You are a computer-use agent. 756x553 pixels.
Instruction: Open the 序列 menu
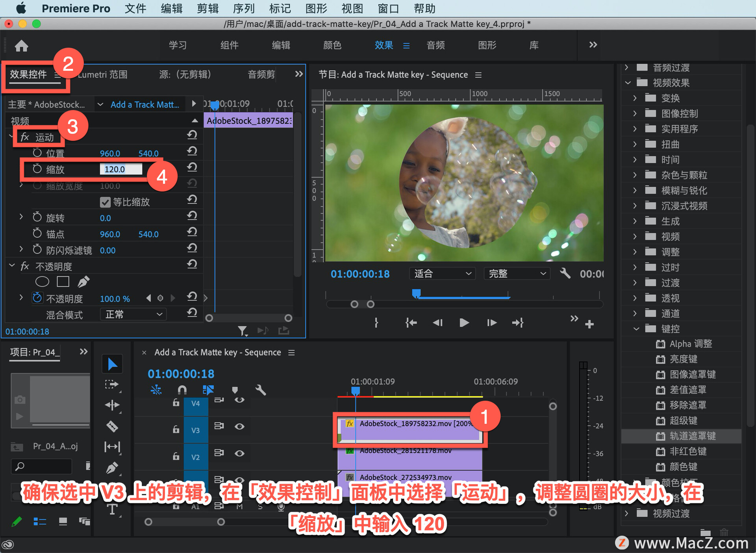[x=243, y=8]
